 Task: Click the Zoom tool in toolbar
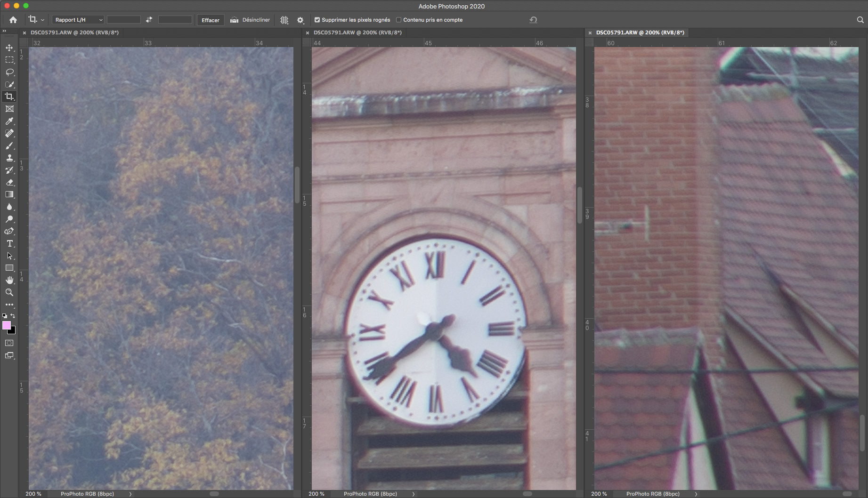click(9, 292)
